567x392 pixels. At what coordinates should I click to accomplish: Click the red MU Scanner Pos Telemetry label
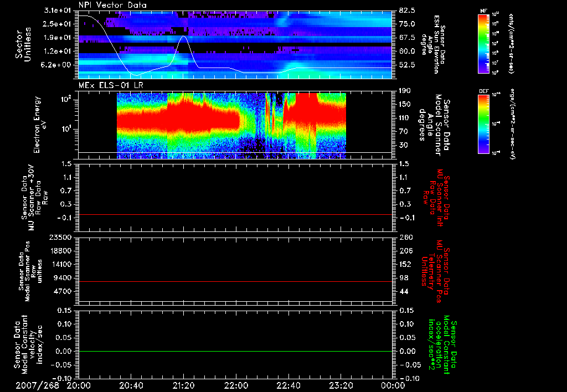(435, 271)
